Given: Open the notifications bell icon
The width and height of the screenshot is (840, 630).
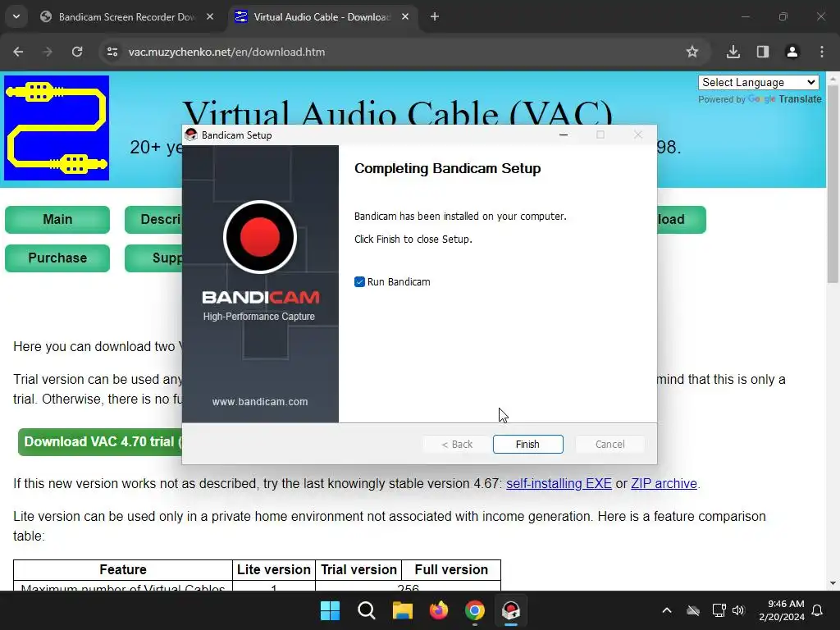Looking at the screenshot, I should pos(818,610).
